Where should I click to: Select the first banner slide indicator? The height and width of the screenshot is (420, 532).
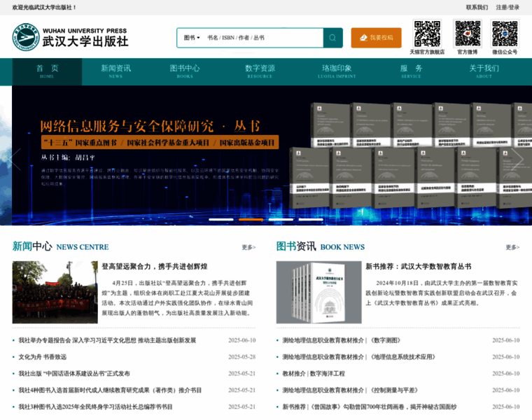click(x=221, y=220)
